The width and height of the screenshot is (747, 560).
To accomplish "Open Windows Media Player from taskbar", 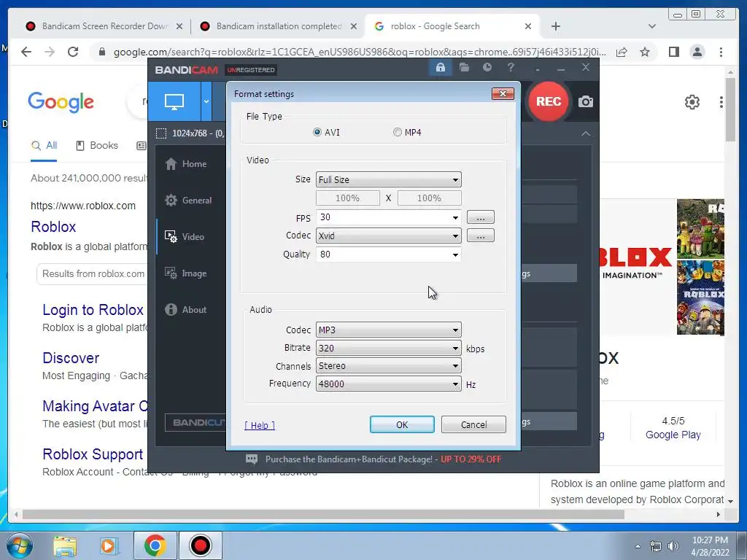I will 108,545.
